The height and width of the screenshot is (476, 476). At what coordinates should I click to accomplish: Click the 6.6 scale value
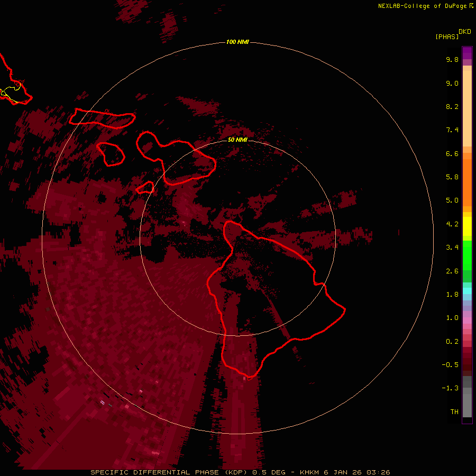coord(452,153)
